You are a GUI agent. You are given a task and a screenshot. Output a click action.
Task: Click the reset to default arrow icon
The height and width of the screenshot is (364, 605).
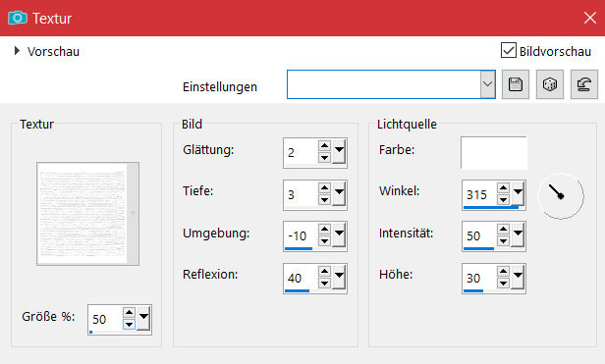tap(583, 84)
